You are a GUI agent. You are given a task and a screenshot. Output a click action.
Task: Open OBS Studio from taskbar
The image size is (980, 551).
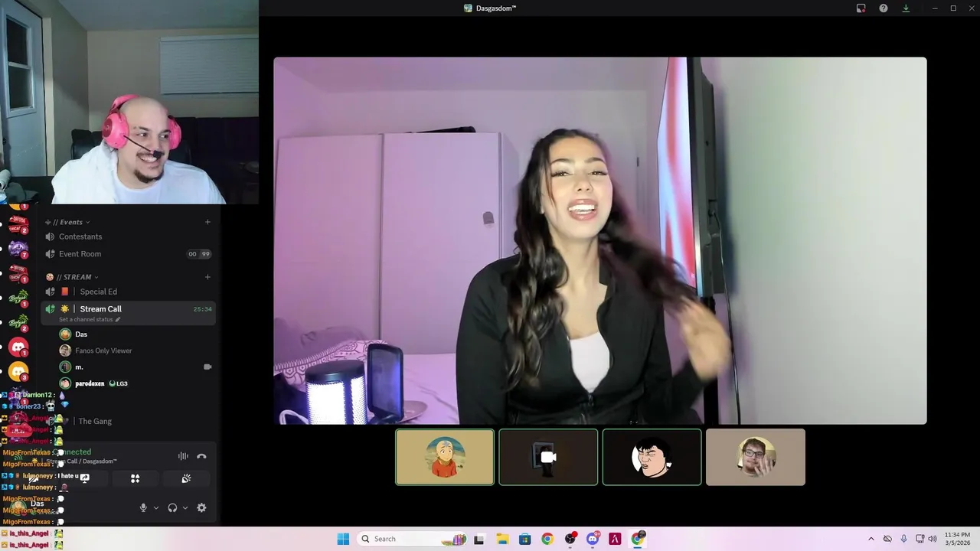[570, 539]
